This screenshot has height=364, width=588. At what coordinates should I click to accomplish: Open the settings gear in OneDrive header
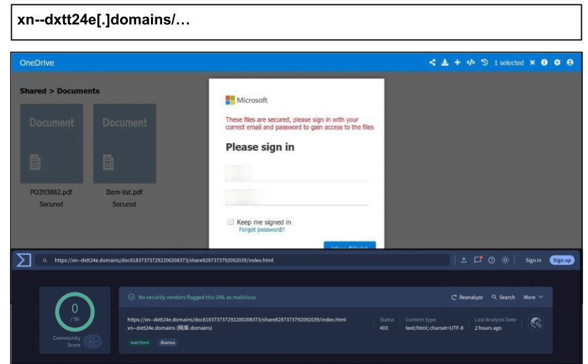pos(557,63)
